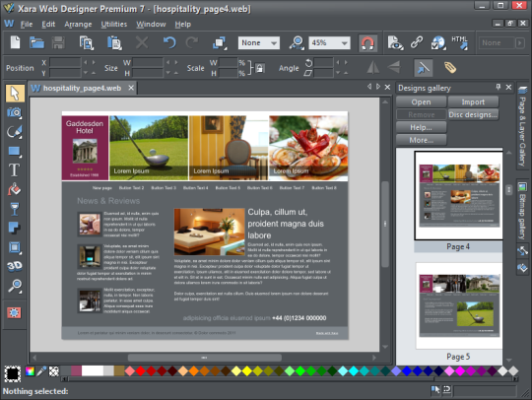Click the Disc designs... button

[x=473, y=114]
